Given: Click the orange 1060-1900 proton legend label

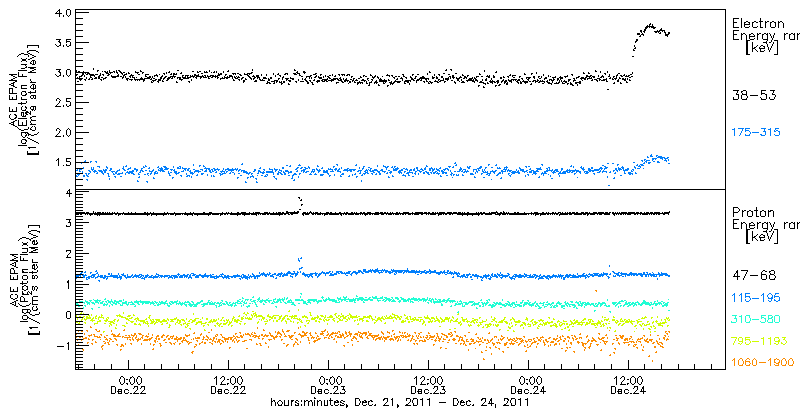Looking at the screenshot, I should point(763,363).
